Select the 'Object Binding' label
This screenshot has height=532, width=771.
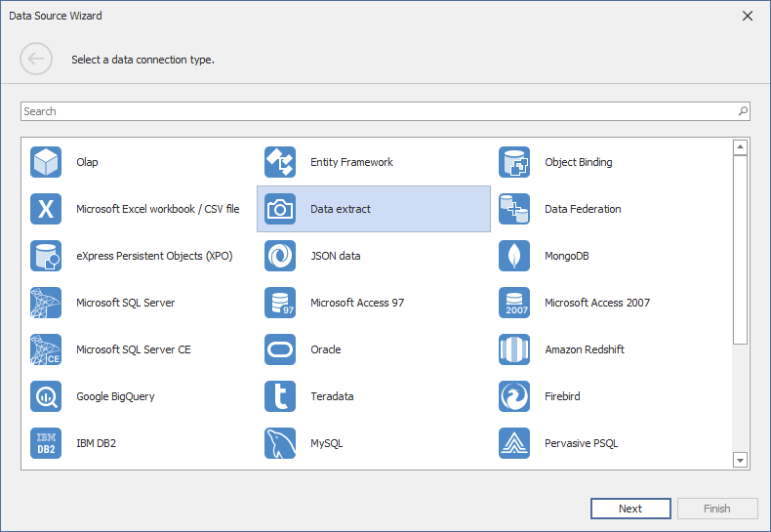[578, 162]
